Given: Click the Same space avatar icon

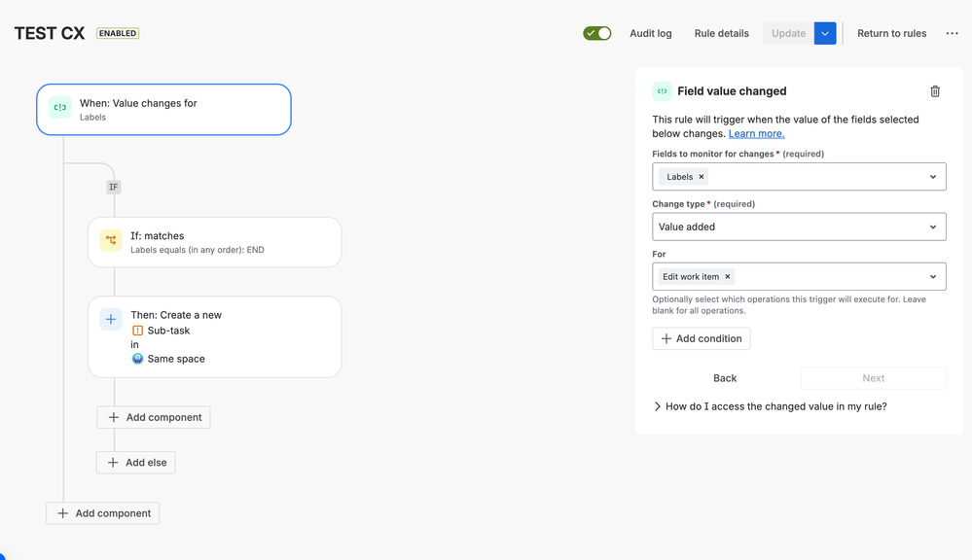Looking at the screenshot, I should (x=137, y=359).
